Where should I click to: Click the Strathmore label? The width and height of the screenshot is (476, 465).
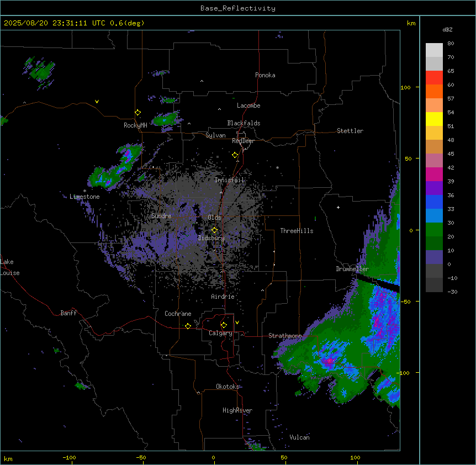285,336
